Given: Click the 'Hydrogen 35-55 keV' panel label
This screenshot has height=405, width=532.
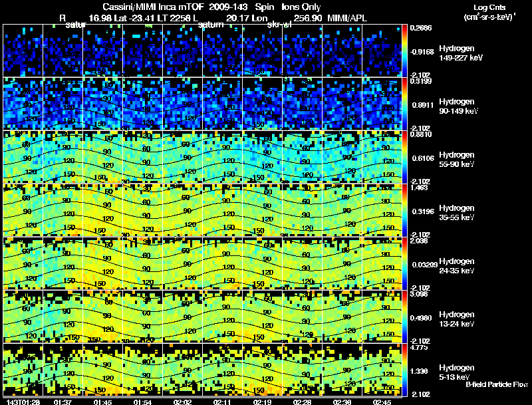Looking at the screenshot, I should click(x=457, y=213).
